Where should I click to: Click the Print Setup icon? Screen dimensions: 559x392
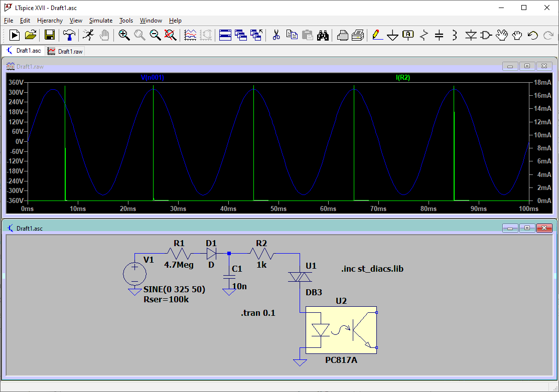click(342, 35)
